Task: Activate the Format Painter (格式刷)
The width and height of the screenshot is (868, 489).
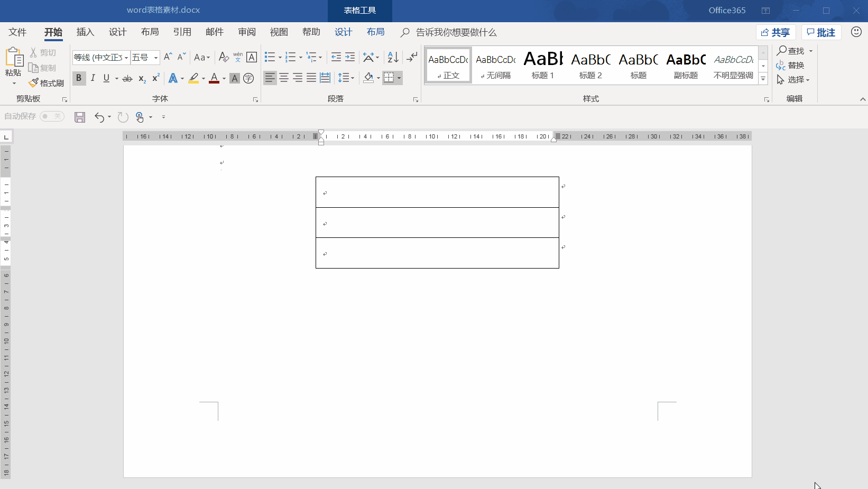Action: coord(47,83)
